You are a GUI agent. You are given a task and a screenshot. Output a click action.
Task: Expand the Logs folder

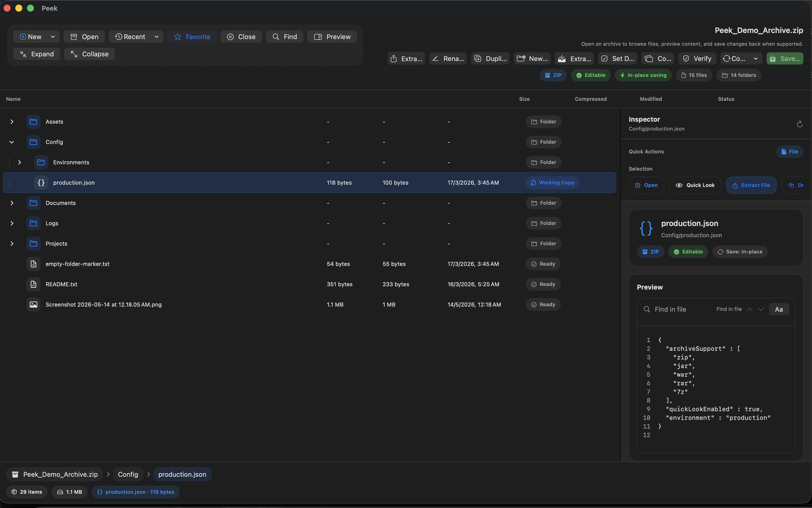coord(12,224)
